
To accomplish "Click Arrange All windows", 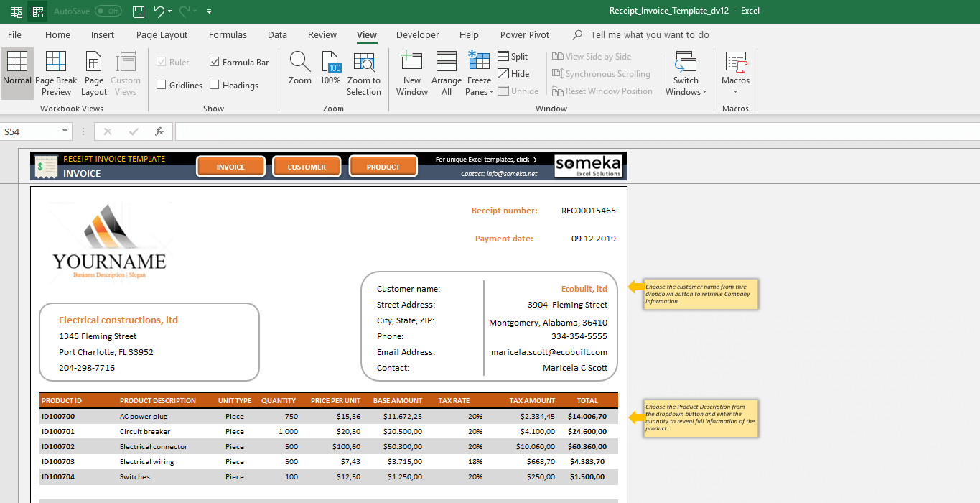I will tap(447, 73).
